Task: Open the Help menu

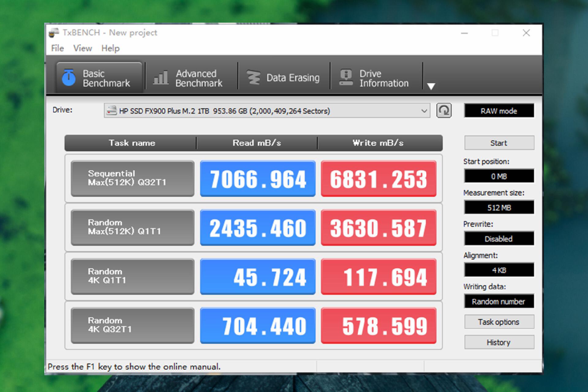Action: [110, 48]
